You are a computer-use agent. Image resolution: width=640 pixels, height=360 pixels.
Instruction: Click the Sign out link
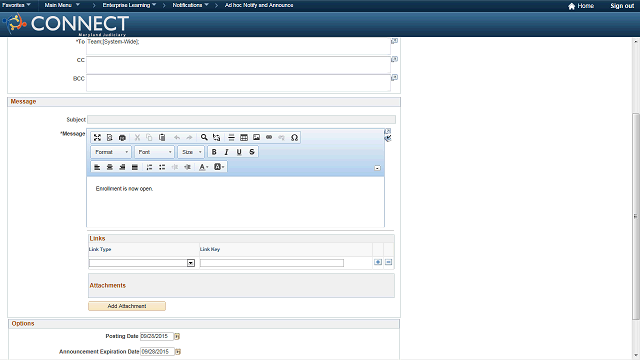click(622, 6)
